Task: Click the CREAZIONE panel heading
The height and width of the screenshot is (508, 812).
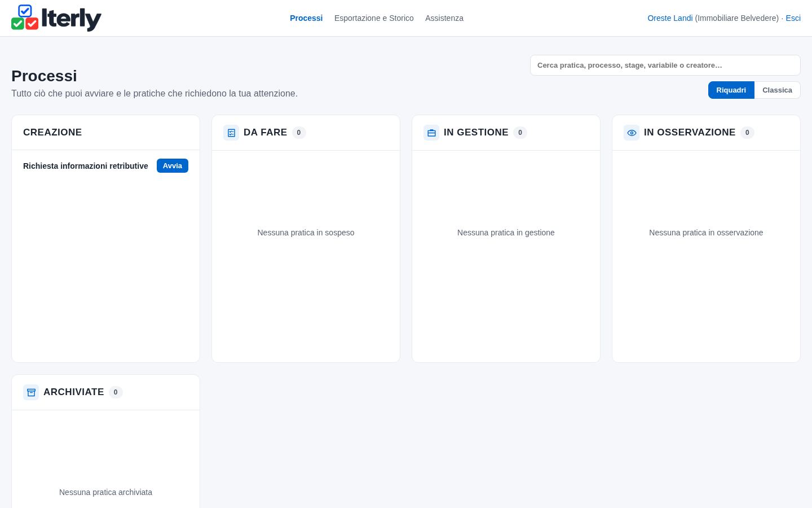Action: pos(52,132)
